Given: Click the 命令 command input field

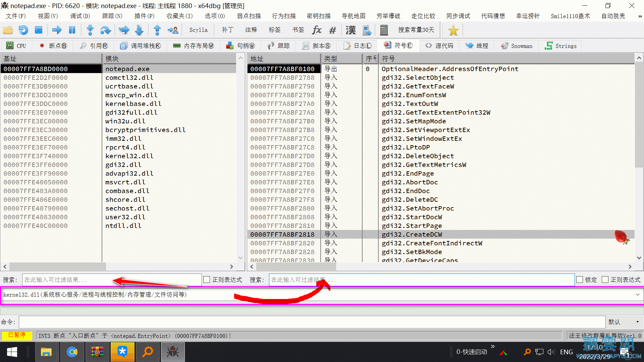Looking at the screenshot, I should click(312, 322).
